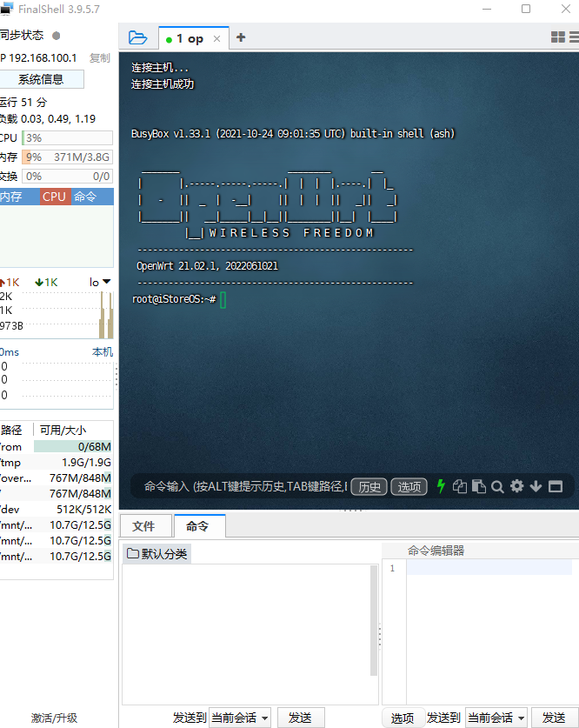The width and height of the screenshot is (579, 728).
Task: Click the 历史 history button
Action: point(369,486)
